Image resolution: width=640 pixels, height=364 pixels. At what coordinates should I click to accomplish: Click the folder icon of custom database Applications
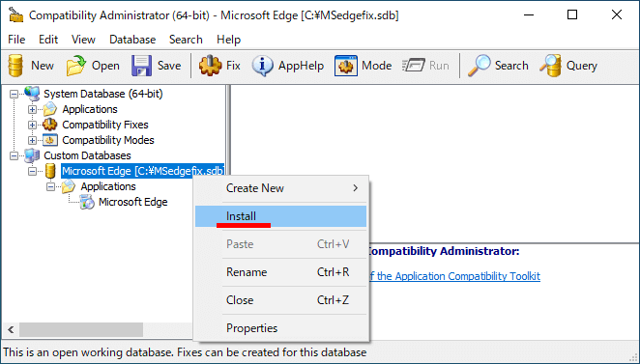click(69, 186)
